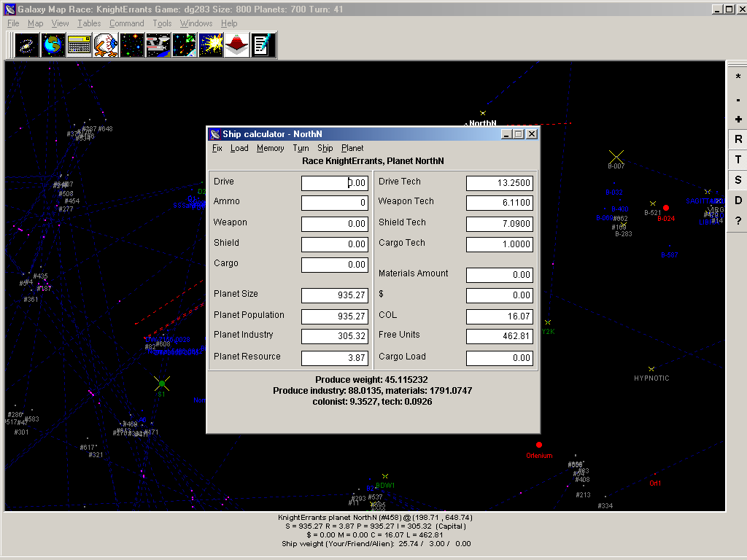Expand the Memory menu in Ship calculator

pos(270,148)
